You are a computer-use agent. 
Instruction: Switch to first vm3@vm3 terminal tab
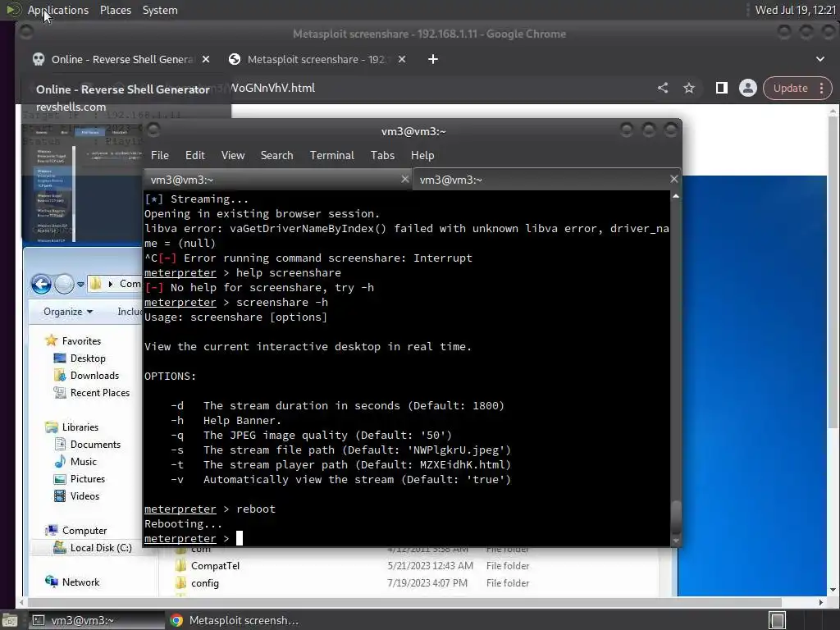click(277, 180)
